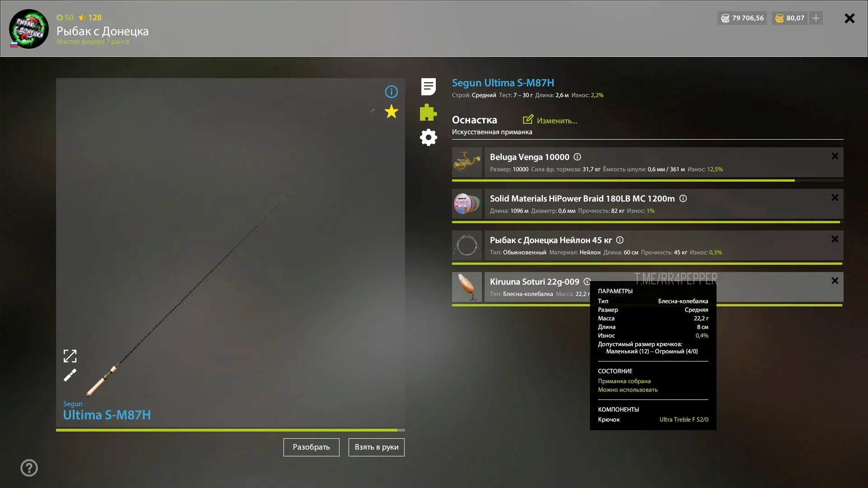Show info for Solid Materials HiPower Braid
Screen dimensions: 868x488
[683, 198]
